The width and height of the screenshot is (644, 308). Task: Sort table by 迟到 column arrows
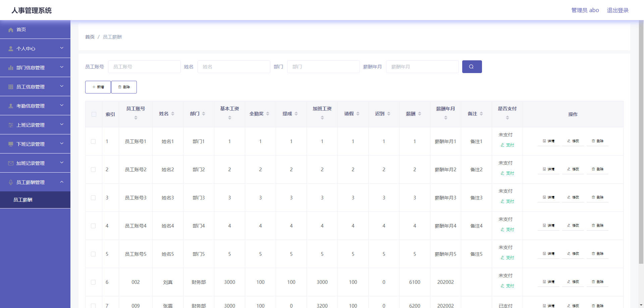click(389, 114)
